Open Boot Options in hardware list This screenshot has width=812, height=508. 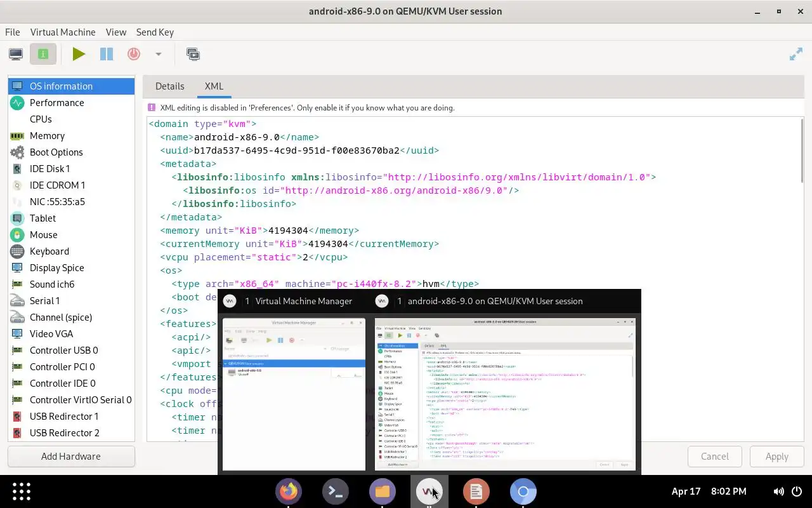[x=71, y=152]
